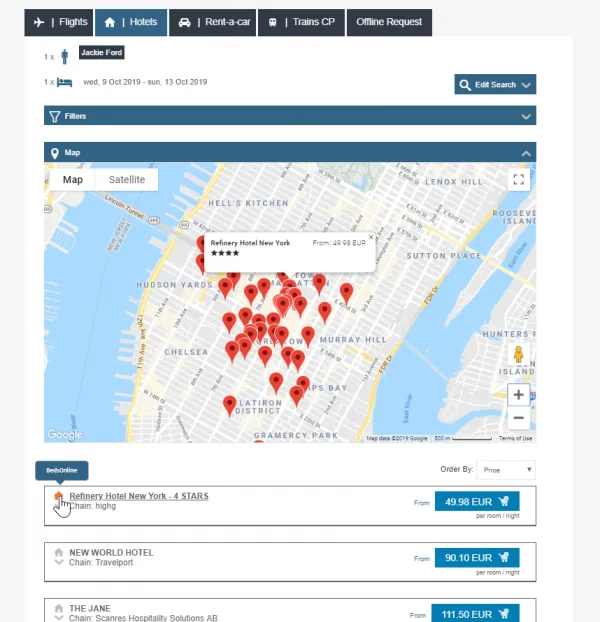Click the airplane icon in Flights tab

39,22
